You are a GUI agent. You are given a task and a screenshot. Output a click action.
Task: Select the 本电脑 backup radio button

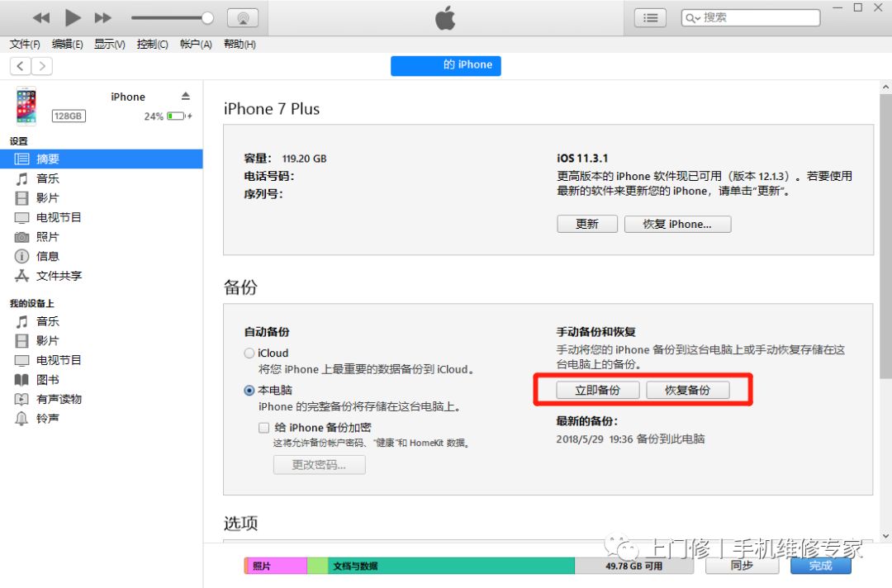coord(249,390)
